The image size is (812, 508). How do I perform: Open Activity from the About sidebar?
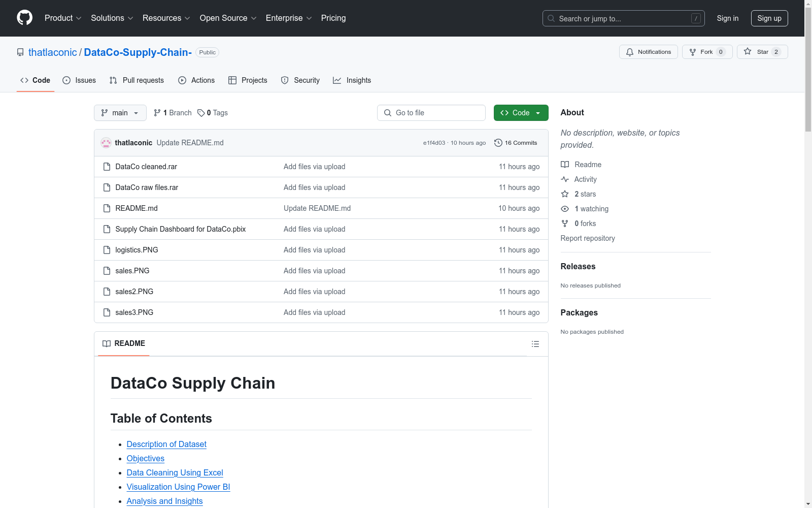pyautogui.click(x=579, y=179)
